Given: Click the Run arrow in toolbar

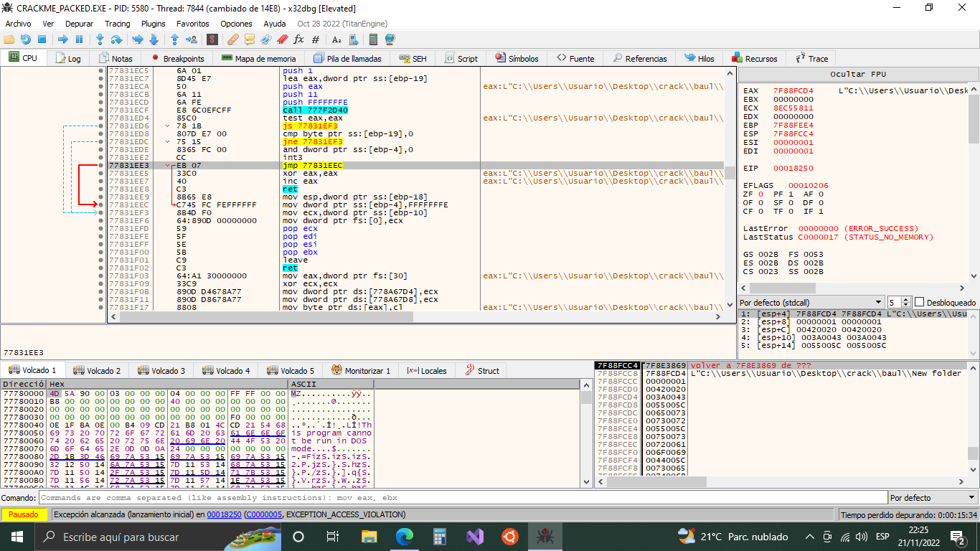Looking at the screenshot, I should click(x=62, y=39).
